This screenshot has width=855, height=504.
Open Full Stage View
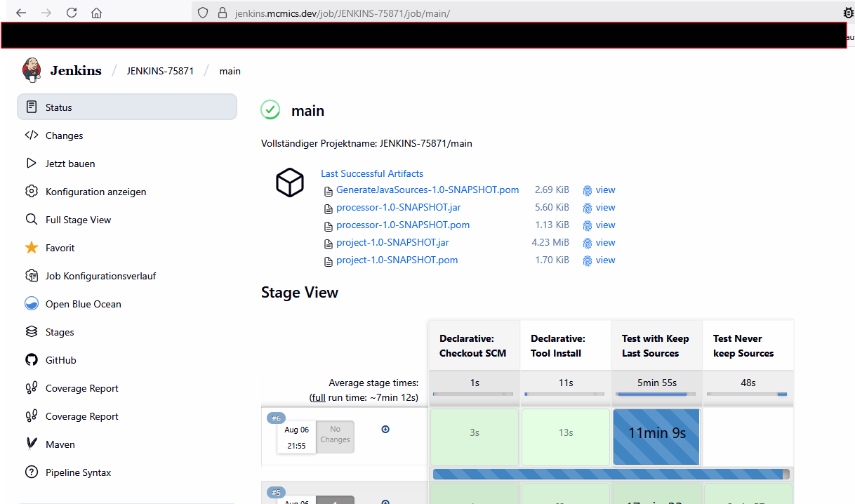(x=78, y=220)
